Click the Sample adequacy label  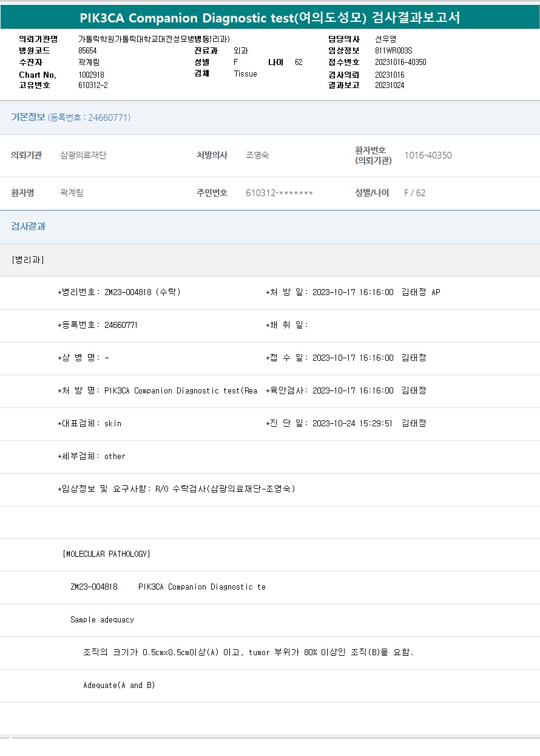(x=102, y=619)
